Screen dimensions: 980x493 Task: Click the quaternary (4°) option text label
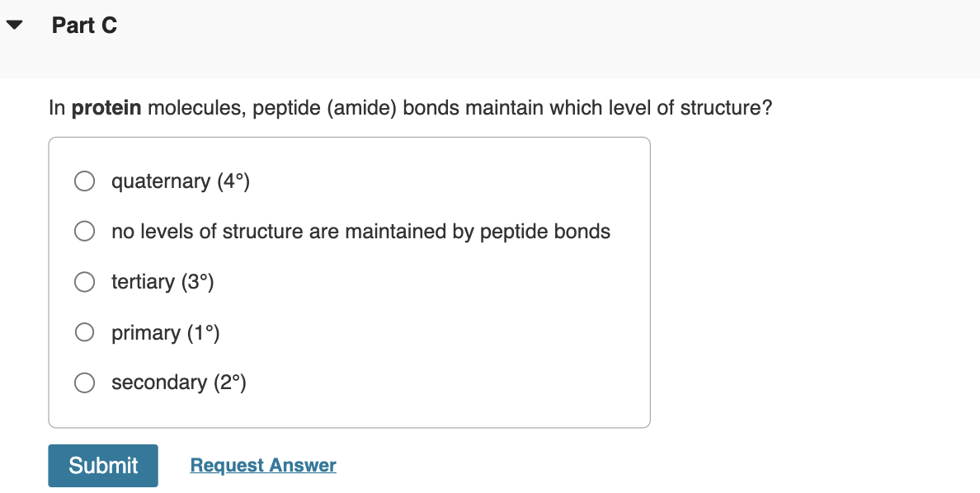pos(181,181)
